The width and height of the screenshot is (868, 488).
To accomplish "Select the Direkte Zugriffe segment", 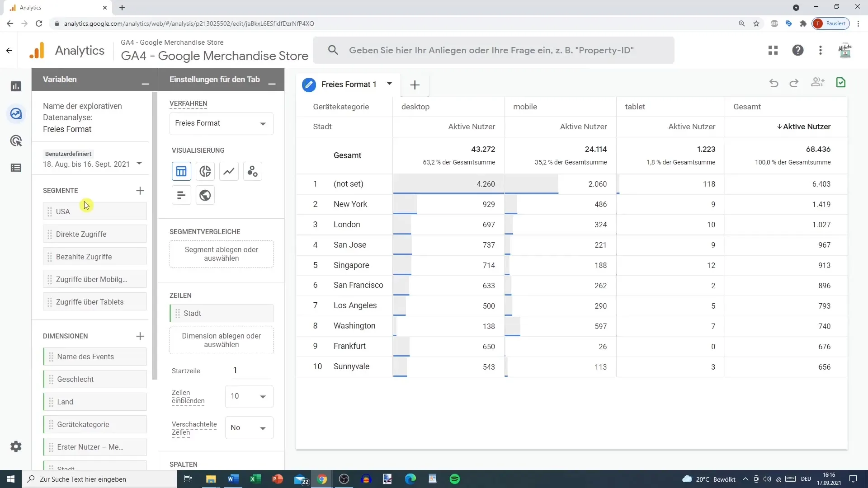I will tap(95, 234).
